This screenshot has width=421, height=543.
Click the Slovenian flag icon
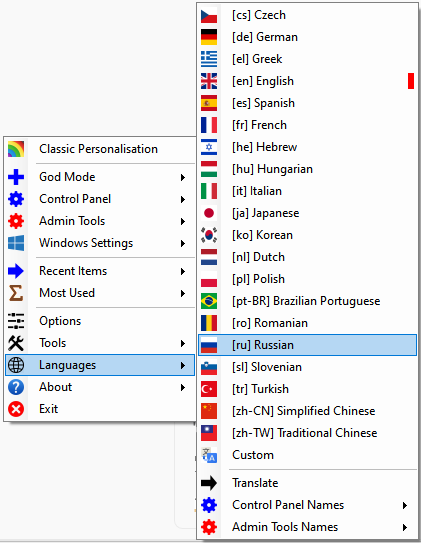tap(209, 367)
